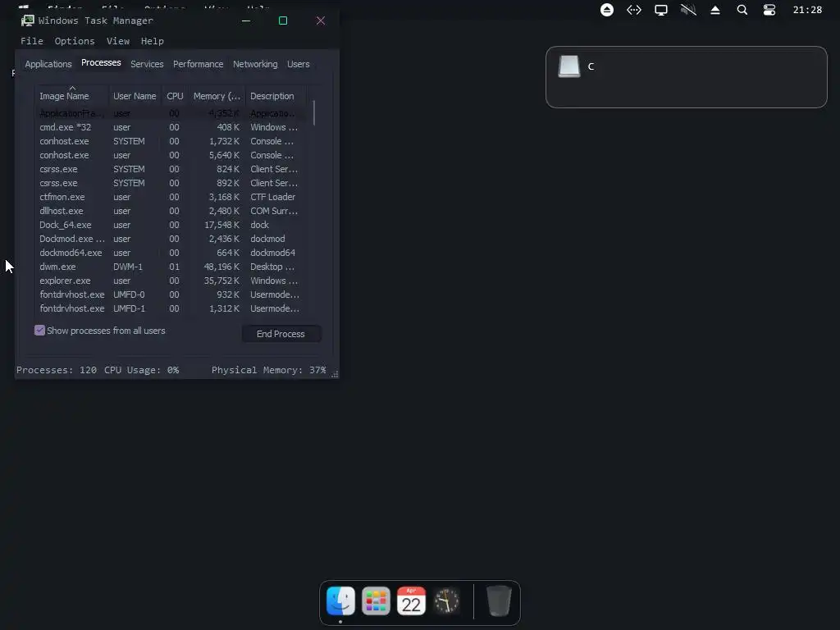Click the CTF Loader description cell
This screenshot has width=840, height=630.
(x=272, y=197)
